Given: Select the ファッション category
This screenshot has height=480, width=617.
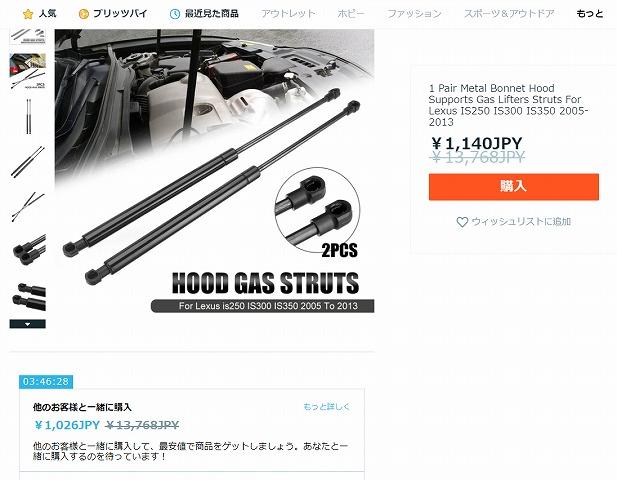Looking at the screenshot, I should coord(414,14).
